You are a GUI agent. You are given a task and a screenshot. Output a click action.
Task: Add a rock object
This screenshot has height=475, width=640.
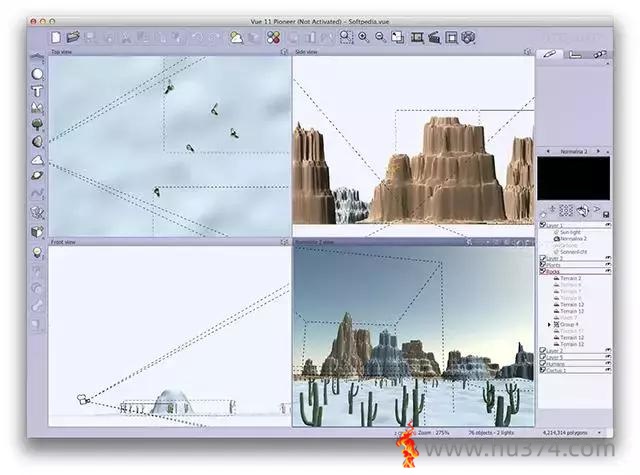(x=37, y=142)
